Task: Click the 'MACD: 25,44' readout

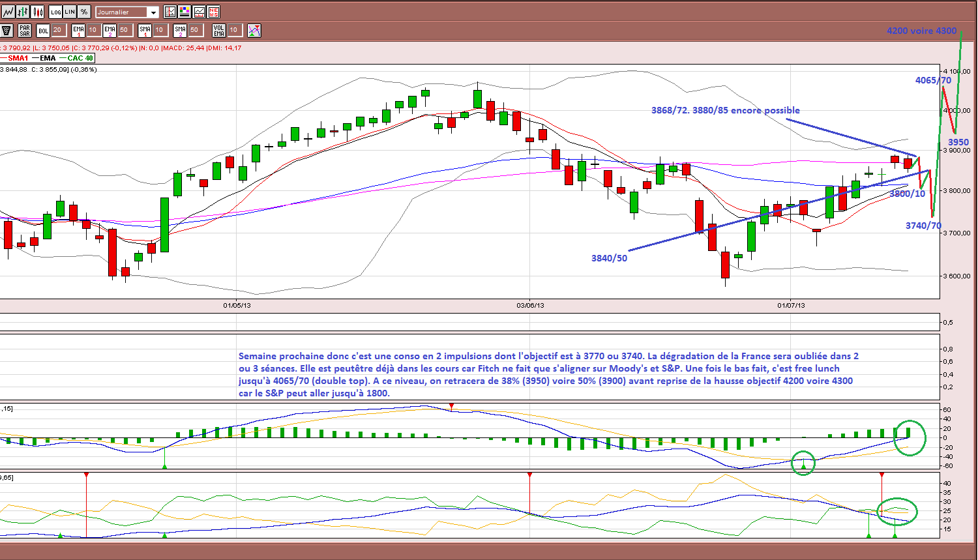Action: [x=183, y=48]
